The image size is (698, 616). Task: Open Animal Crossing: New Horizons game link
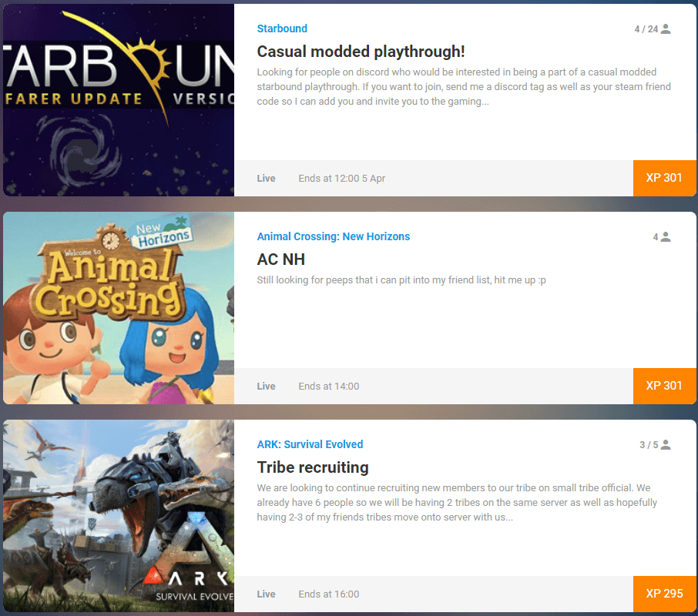333,236
